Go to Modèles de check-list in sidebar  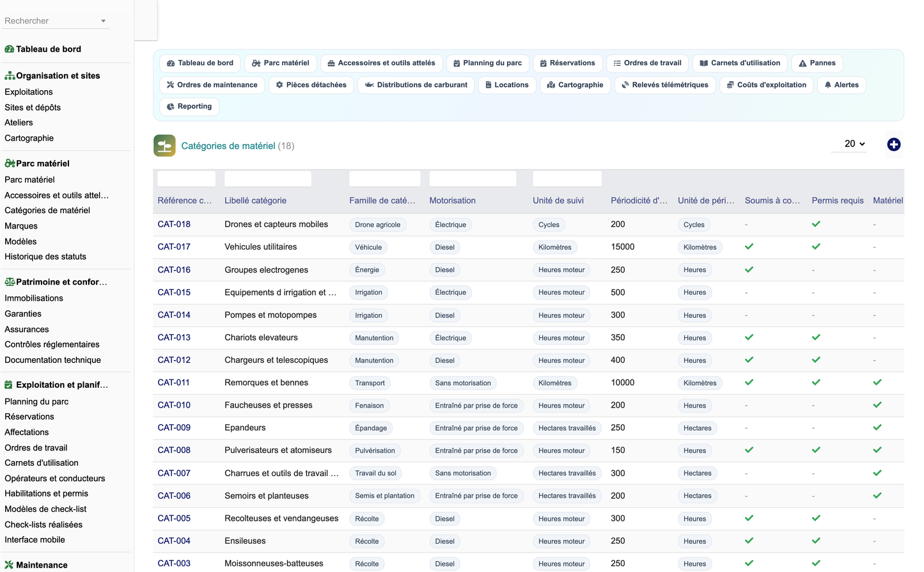(x=45, y=509)
